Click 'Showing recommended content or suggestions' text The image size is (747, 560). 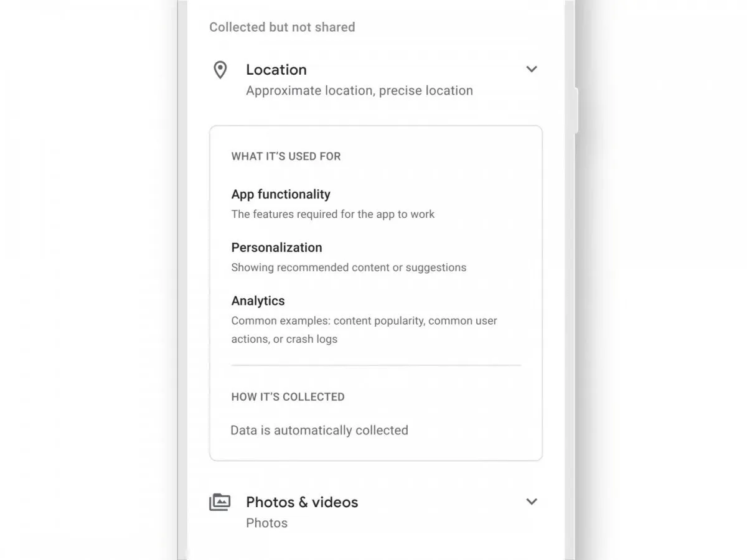tap(349, 268)
